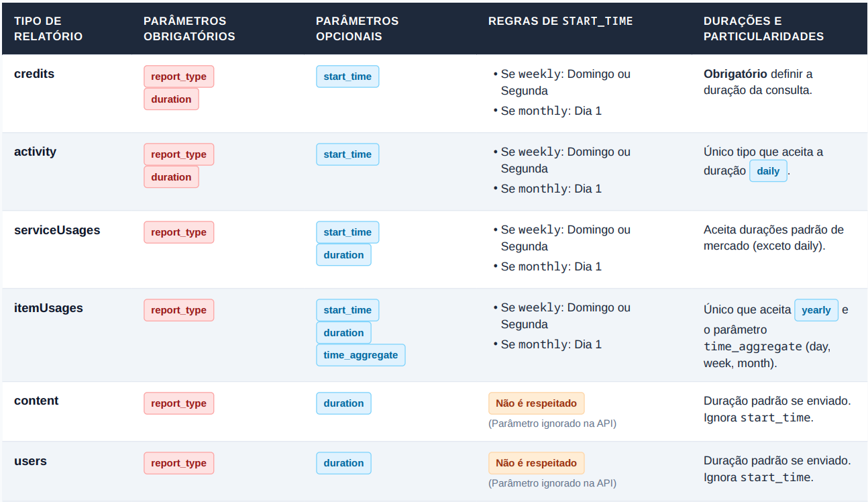
Task: Click the daily badge in activity row
Action: [x=768, y=170]
